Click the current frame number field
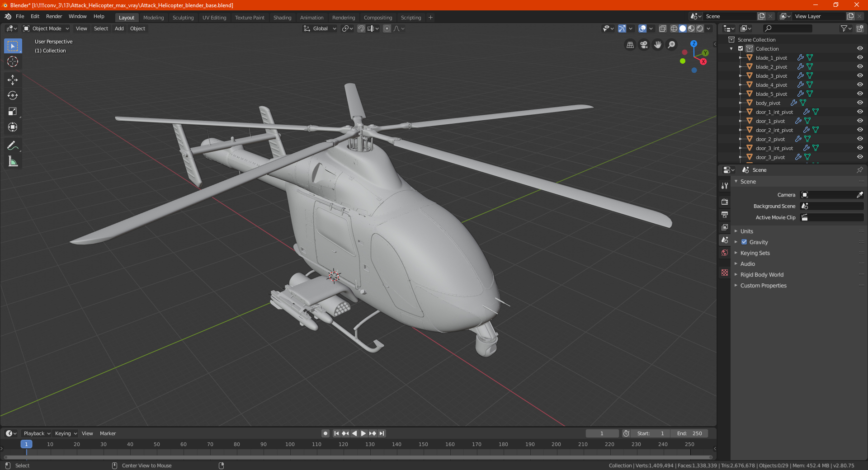Viewport: 868px width, 470px height. (602, 433)
